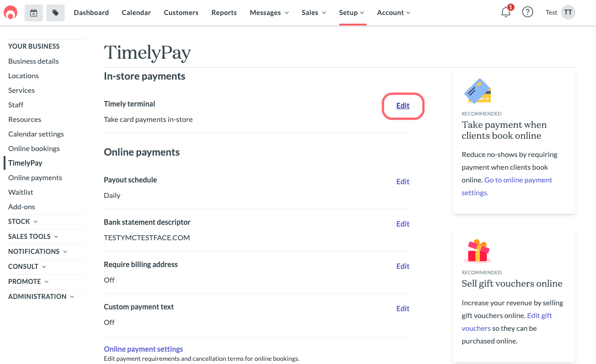This screenshot has height=364, width=596.
Task: Edit the Custom payment text
Action: tap(403, 308)
